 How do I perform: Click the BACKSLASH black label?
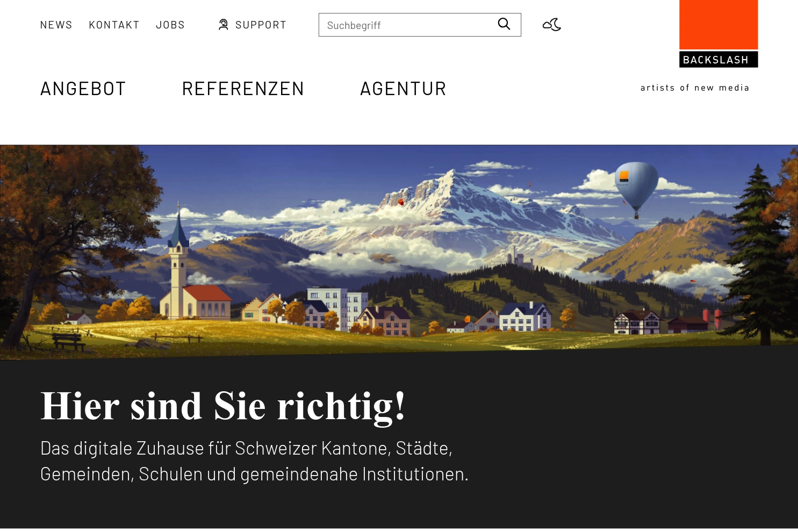(x=718, y=59)
